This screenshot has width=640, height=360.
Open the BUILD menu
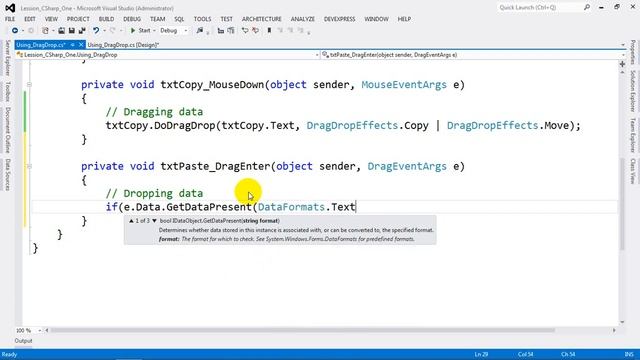tap(107, 19)
